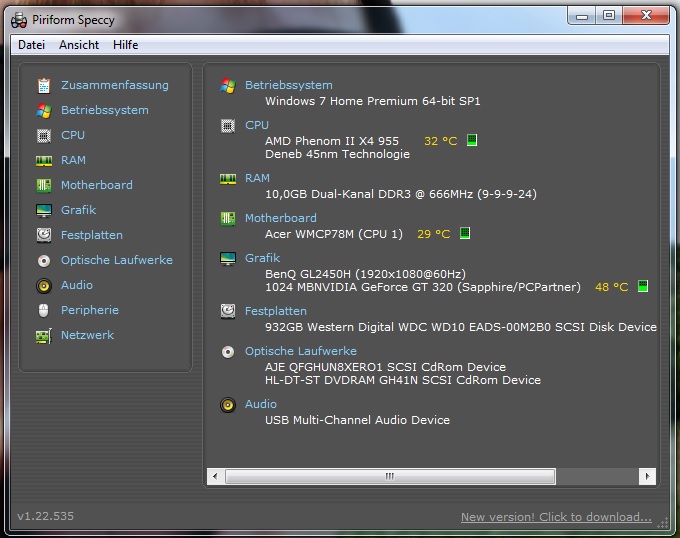Click the v1.22.535 version label
680x538 pixels.
[46, 516]
